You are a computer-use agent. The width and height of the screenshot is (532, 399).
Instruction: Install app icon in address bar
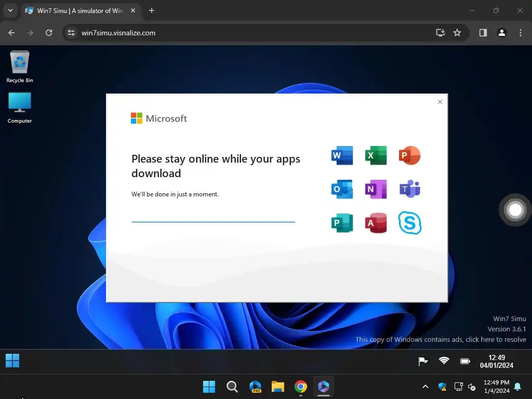(441, 33)
